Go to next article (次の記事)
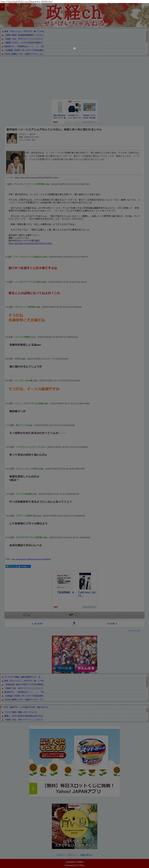The height and width of the screenshot is (868, 149). coord(112,624)
